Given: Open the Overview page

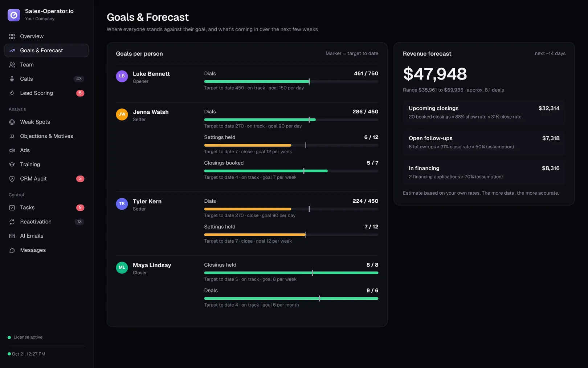Looking at the screenshot, I should tap(46, 36).
